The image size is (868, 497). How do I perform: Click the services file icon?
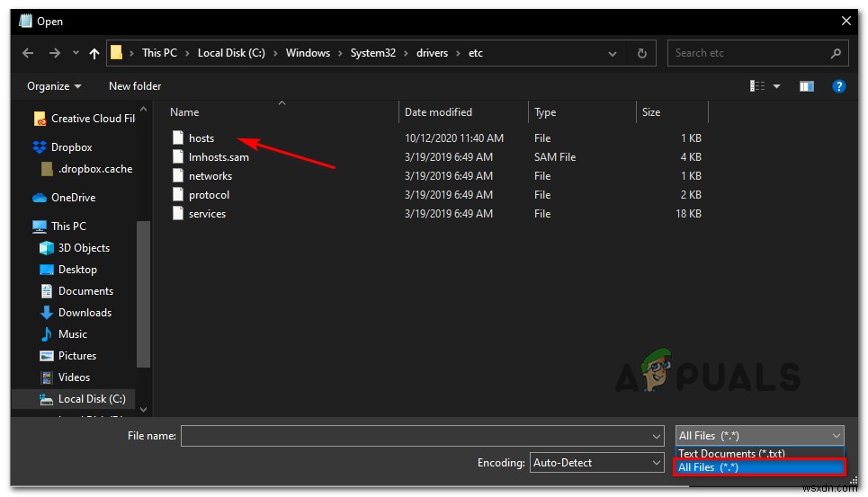point(178,213)
